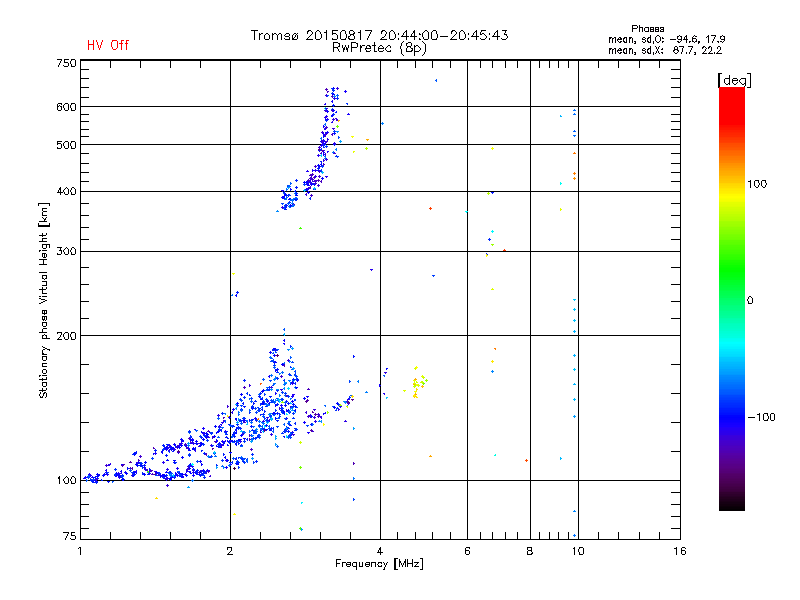The height and width of the screenshot is (600, 800).
Task: Click the x-axis '4' tick label
Action: click(380, 551)
